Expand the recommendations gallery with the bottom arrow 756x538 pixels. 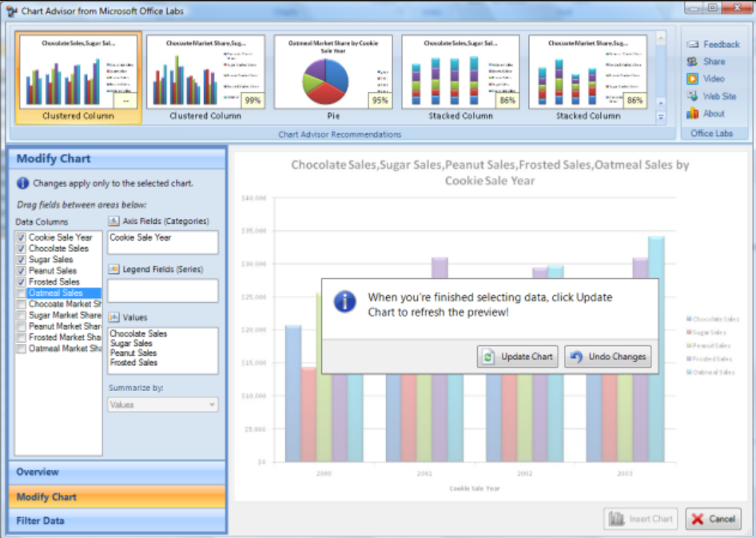661,118
